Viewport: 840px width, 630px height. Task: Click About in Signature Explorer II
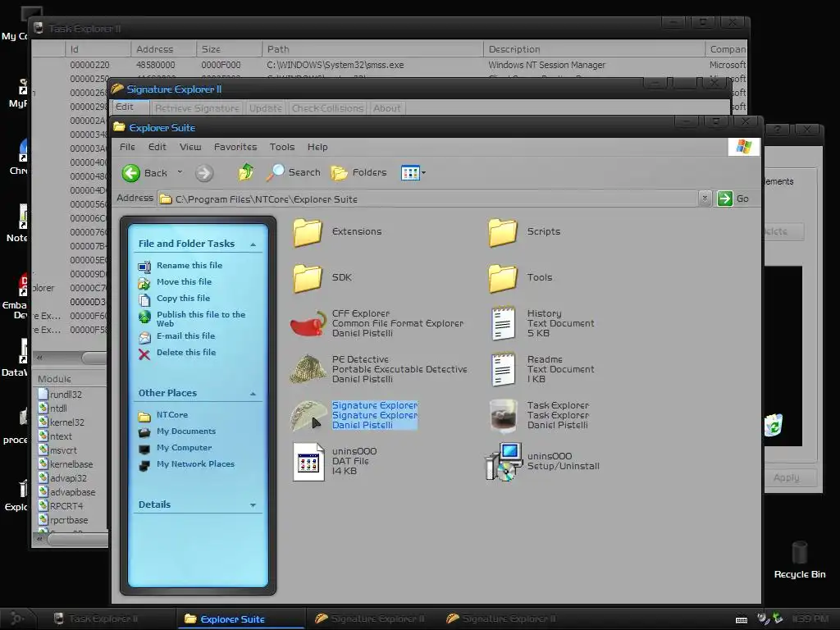387,108
